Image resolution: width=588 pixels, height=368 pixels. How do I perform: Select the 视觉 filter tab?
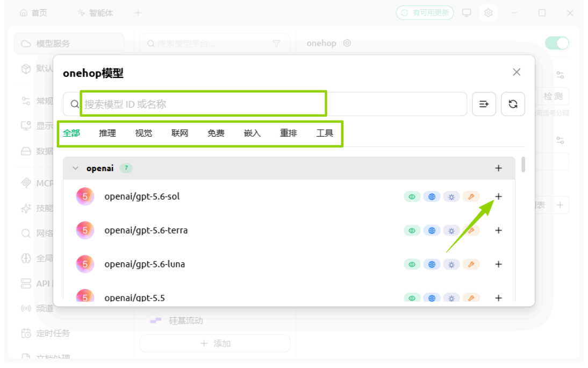pyautogui.click(x=144, y=133)
